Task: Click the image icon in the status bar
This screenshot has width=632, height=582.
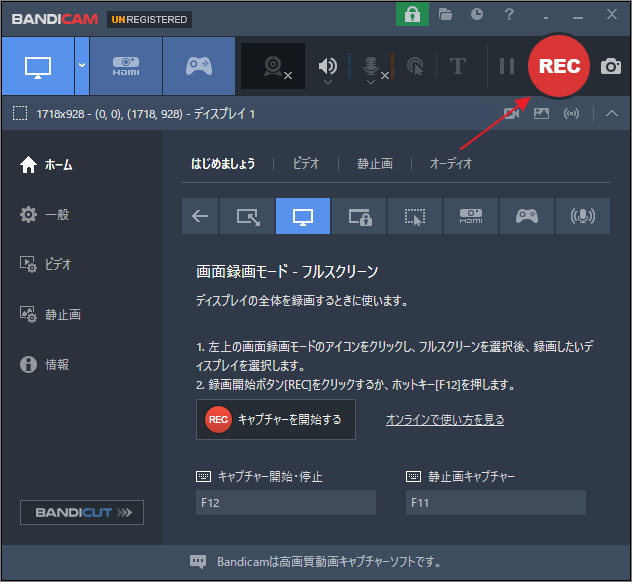Action: click(541, 114)
